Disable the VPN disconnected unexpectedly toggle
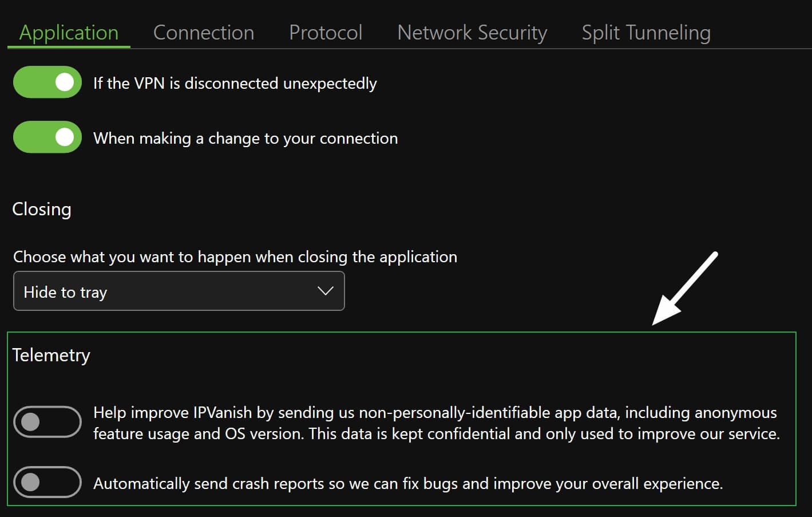 (47, 82)
